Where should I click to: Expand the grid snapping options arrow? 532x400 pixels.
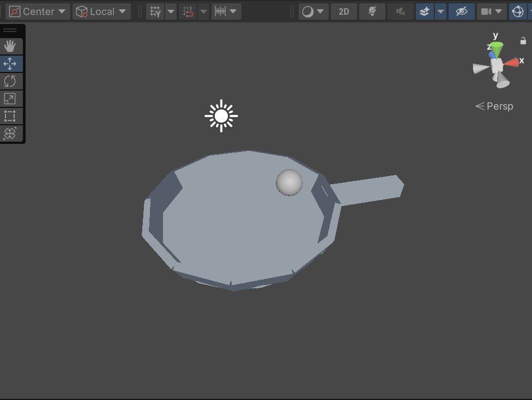click(x=203, y=11)
